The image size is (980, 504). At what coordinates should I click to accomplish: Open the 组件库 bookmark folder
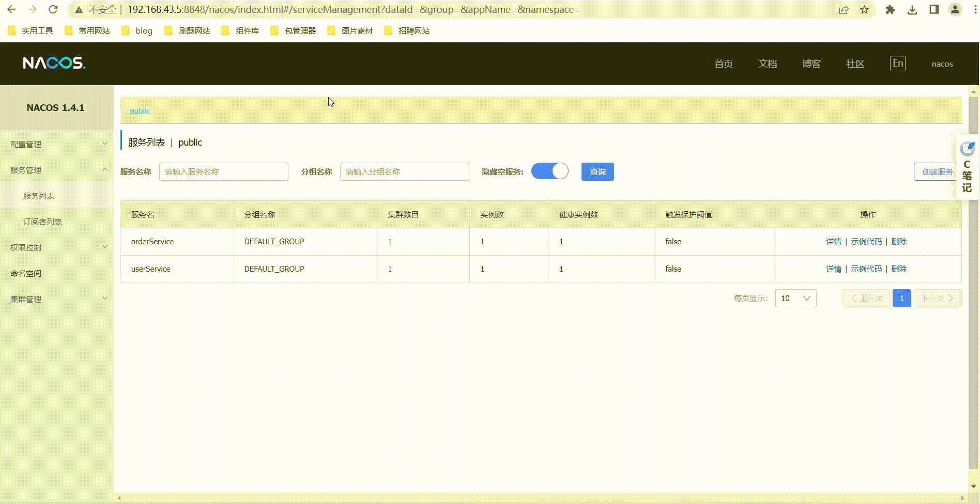(240, 31)
